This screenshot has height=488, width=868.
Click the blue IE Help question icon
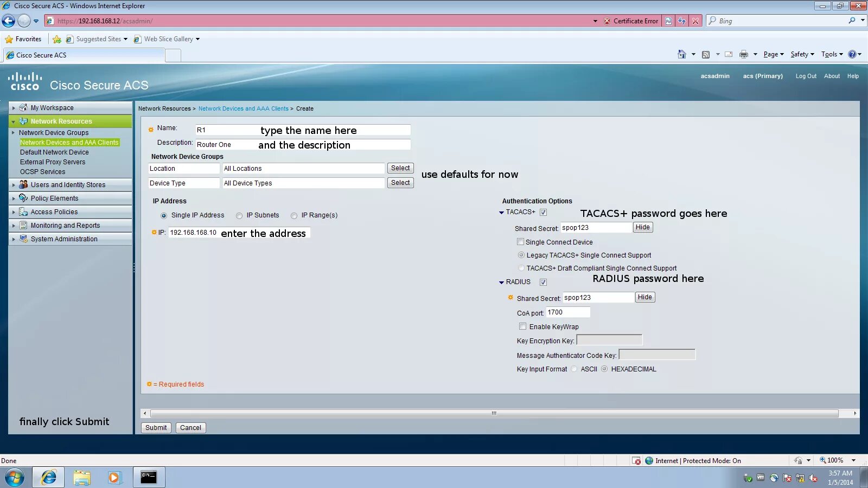852,54
